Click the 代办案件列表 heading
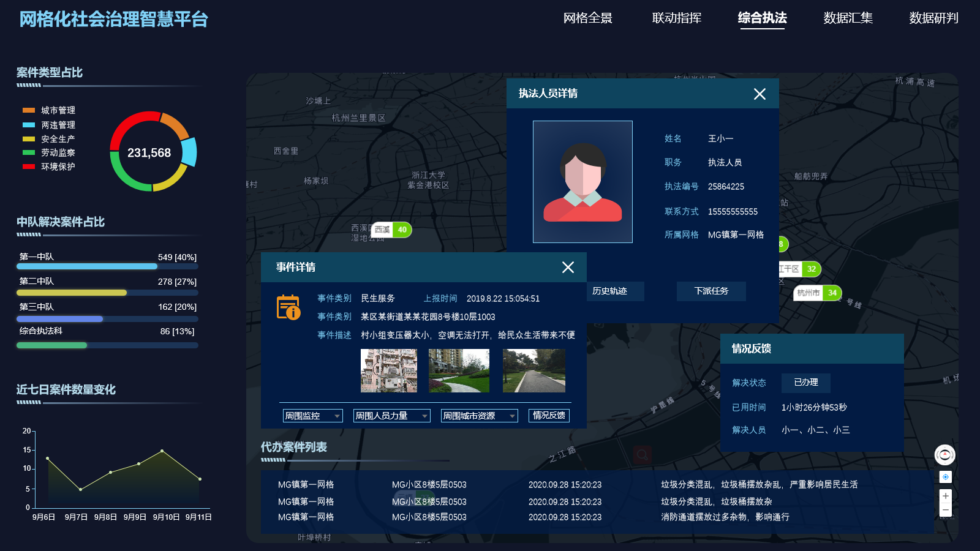 click(x=294, y=447)
